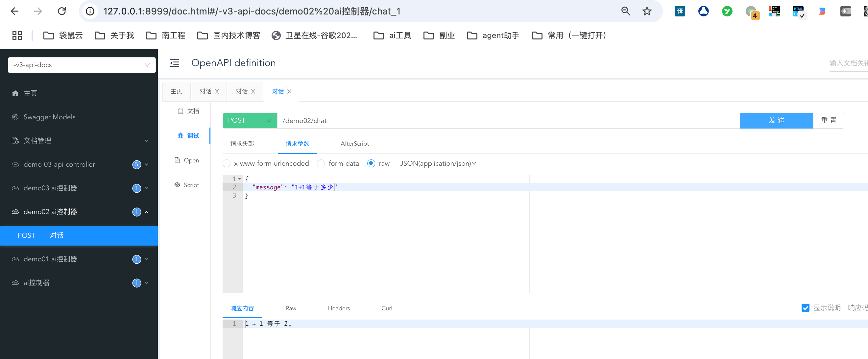Select the form-data radio option

[321, 163]
